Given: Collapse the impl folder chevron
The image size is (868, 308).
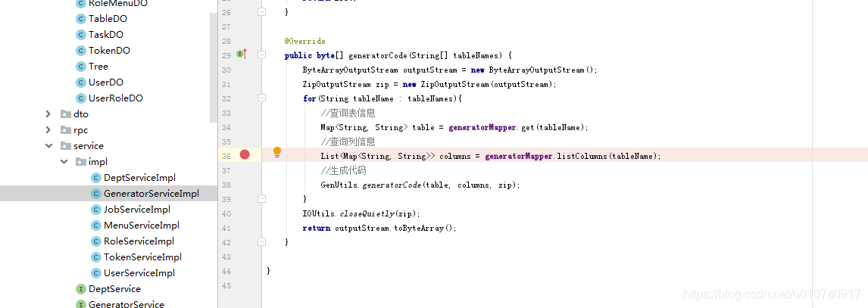Looking at the screenshot, I should point(64,162).
